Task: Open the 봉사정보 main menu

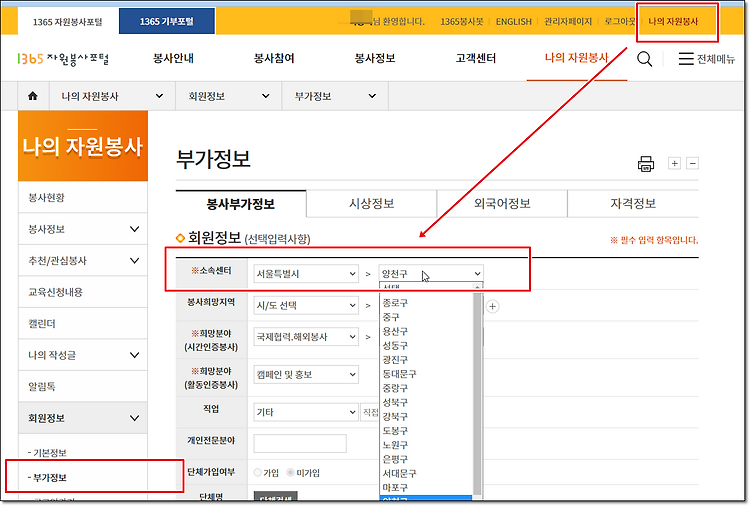Action: click(x=375, y=58)
